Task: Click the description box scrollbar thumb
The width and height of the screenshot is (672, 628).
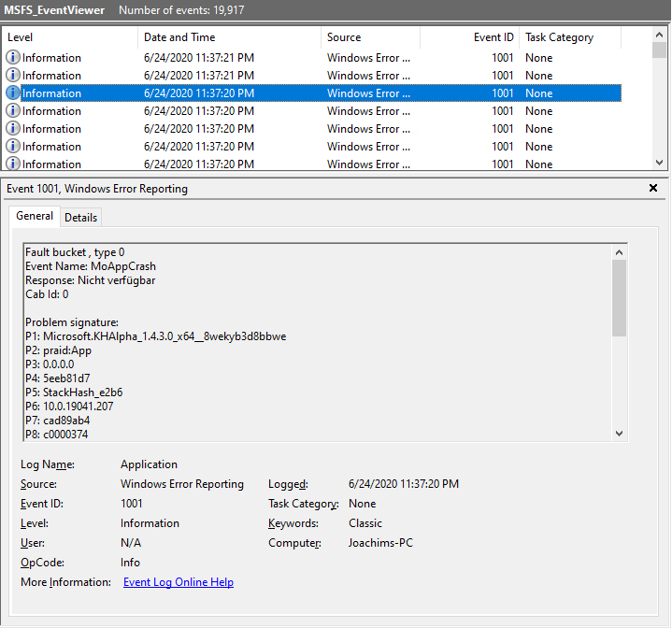Action: coord(619,297)
